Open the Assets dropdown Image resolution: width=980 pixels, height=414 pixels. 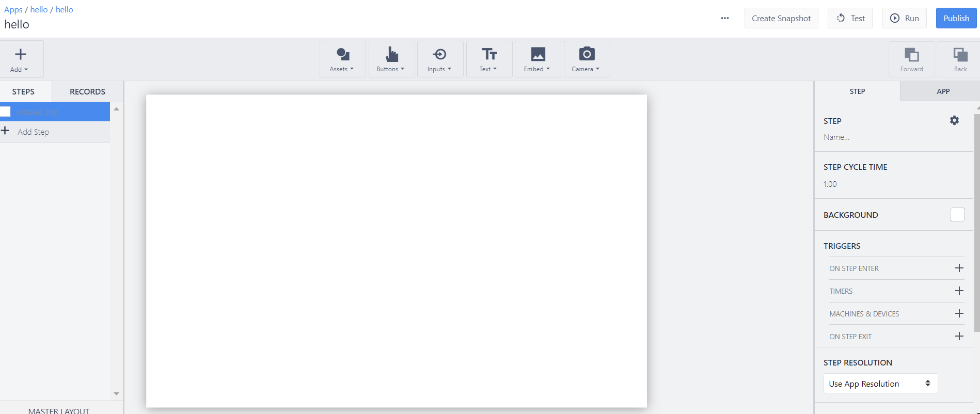342,59
